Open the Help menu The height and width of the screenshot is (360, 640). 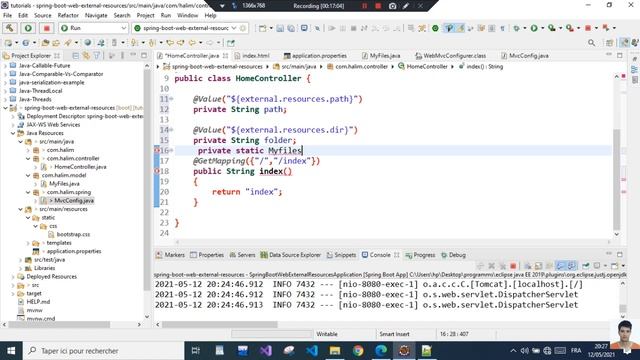(210, 16)
